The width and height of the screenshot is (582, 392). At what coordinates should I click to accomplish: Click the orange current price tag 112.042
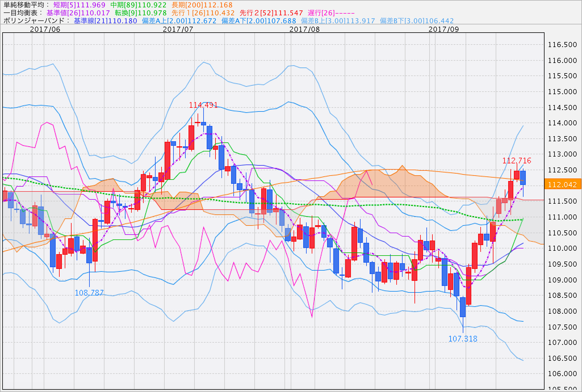(x=562, y=184)
